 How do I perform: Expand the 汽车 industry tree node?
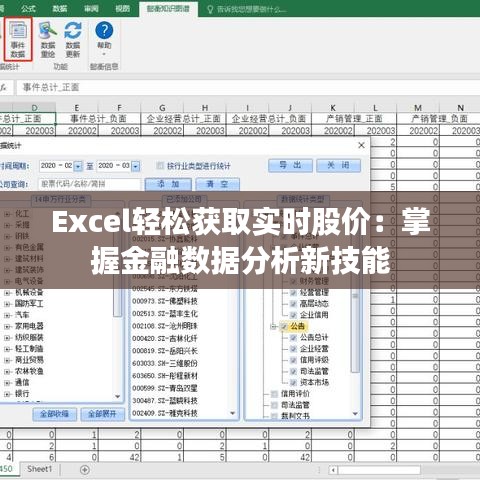[x=7, y=315]
